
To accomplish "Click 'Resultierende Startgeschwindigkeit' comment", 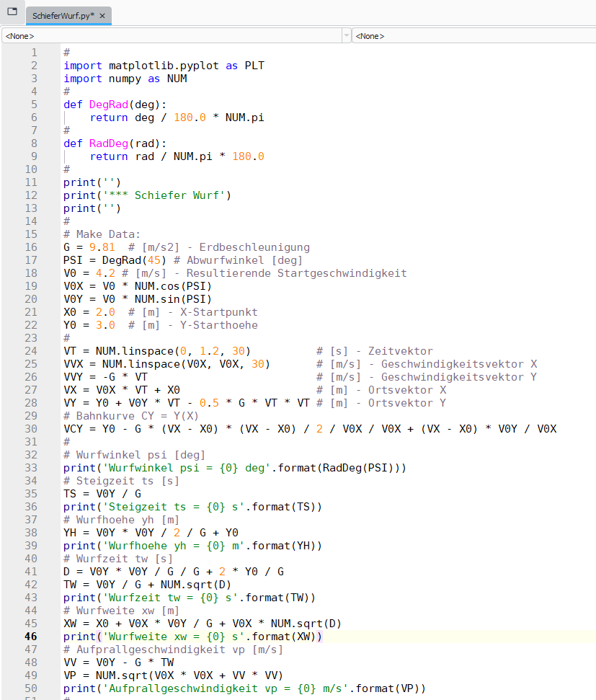I will pyautogui.click(x=296, y=273).
